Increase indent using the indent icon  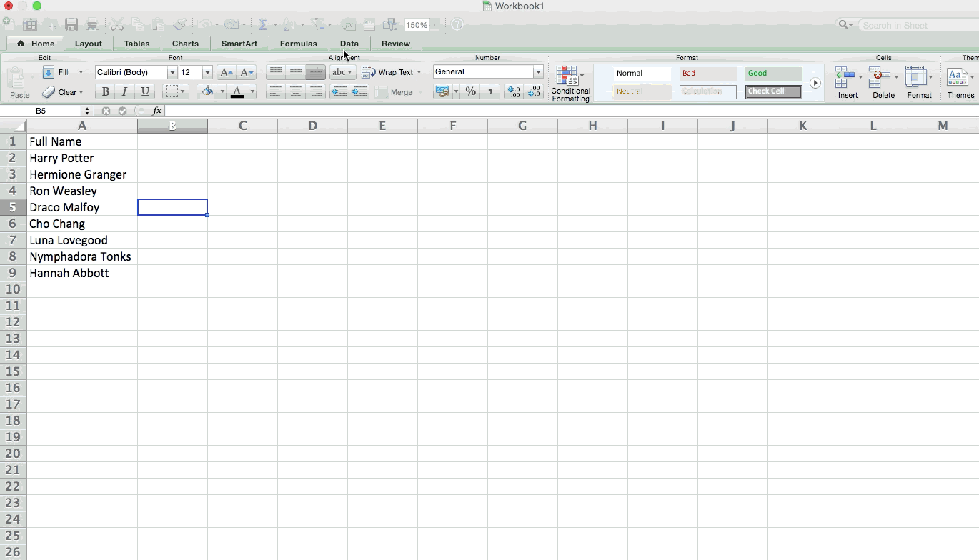359,91
